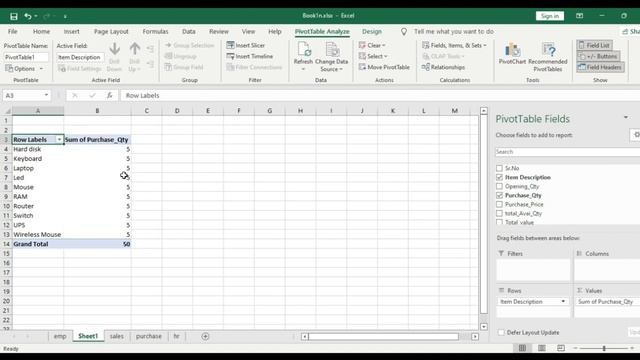Open Change Data Source
Viewport: 640px width, 360px height.
coord(331,58)
